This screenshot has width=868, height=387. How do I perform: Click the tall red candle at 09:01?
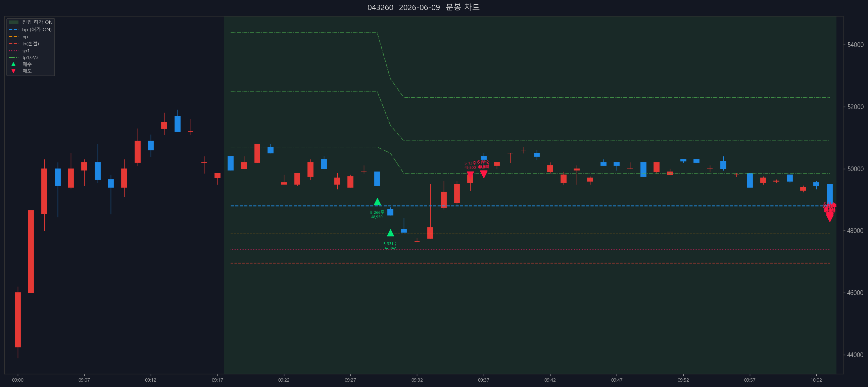(x=31, y=252)
